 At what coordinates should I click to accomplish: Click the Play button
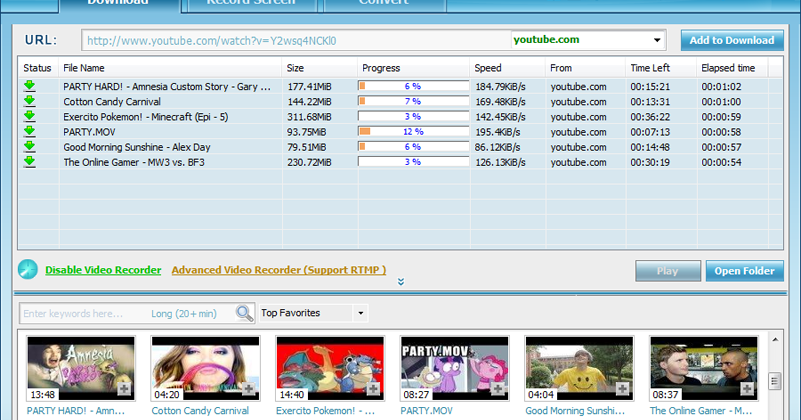pos(668,271)
